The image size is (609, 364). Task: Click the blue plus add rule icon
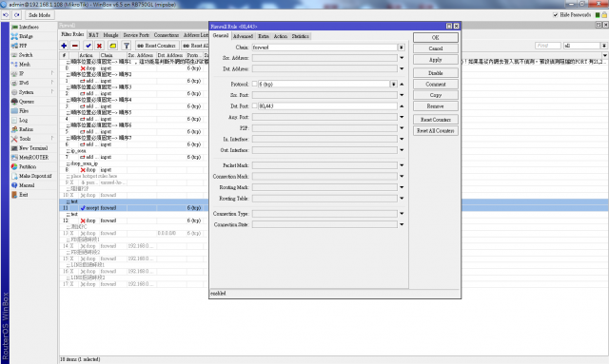click(64, 46)
